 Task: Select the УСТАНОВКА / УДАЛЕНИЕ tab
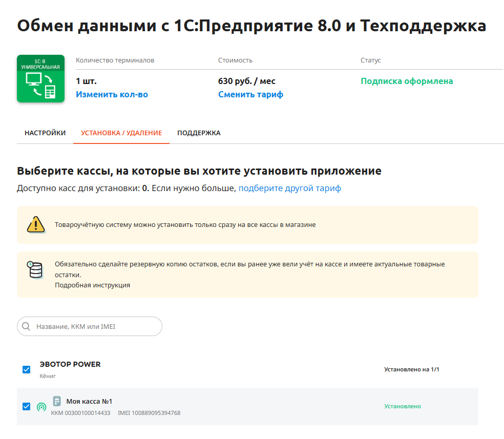pos(121,133)
